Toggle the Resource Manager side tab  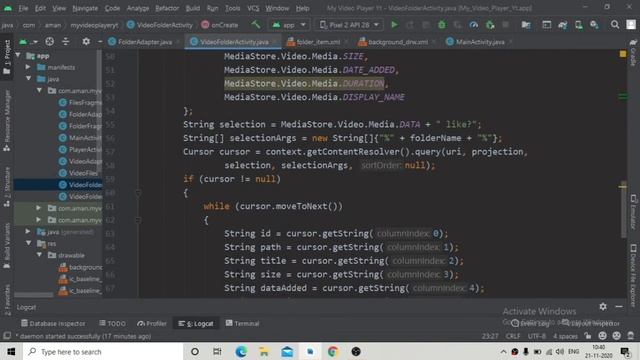tap(7, 121)
